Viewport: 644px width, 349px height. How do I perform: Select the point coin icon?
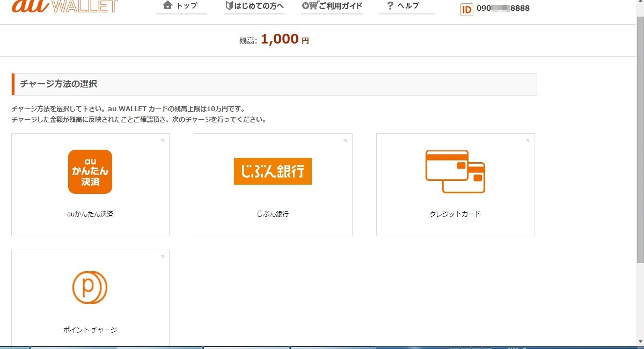[90, 287]
